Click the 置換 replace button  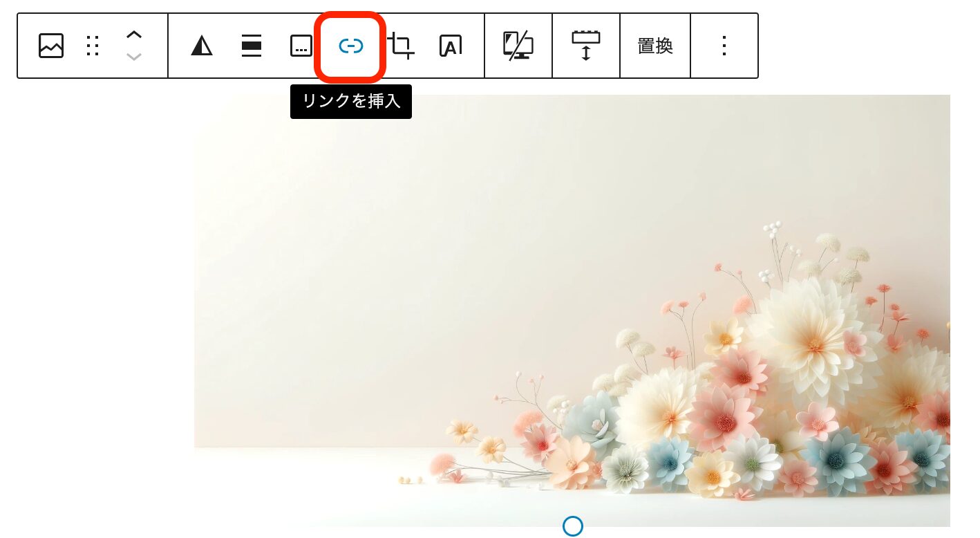(x=655, y=46)
